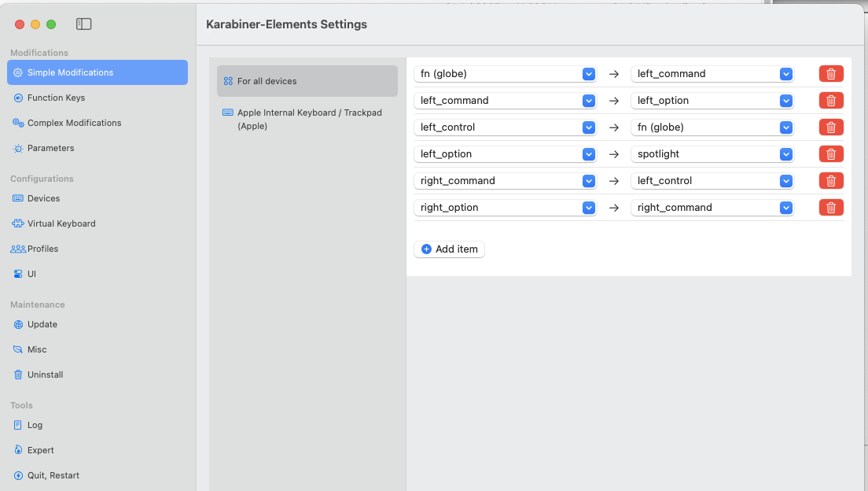
Task: Delete the right_option to right_command mapping
Action: coord(831,208)
